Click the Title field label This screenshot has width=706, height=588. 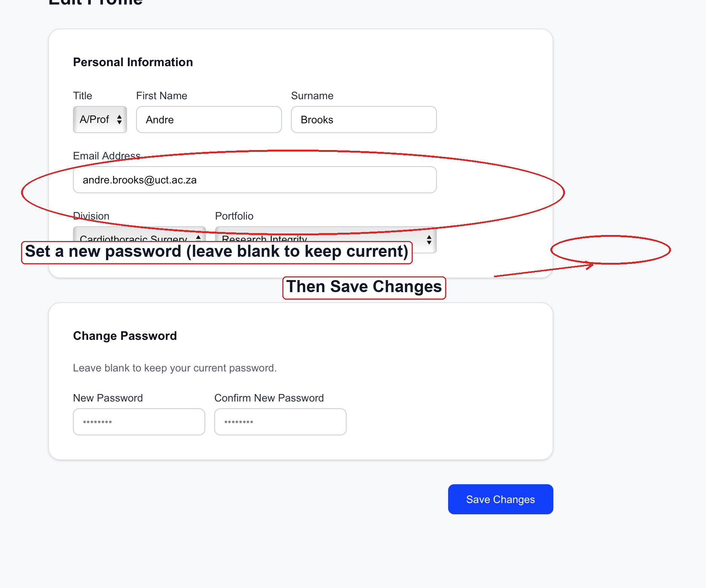82,95
